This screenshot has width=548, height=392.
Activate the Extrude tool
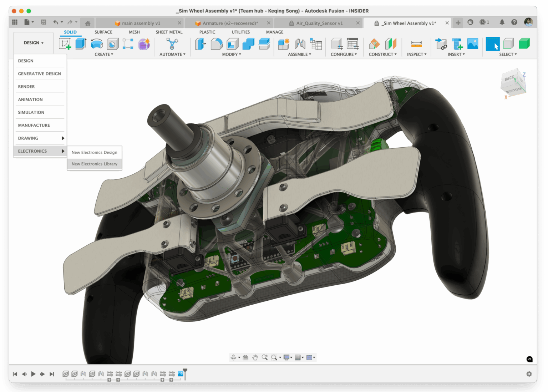tap(80, 44)
